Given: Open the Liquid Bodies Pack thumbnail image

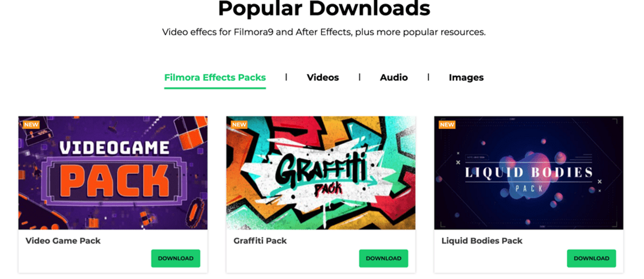Looking at the screenshot, I should pos(529,173).
